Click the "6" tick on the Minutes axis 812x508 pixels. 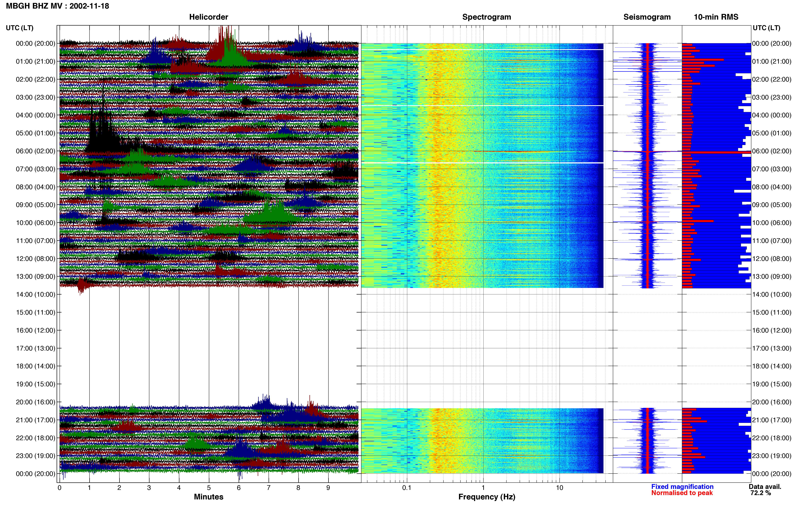[239, 488]
